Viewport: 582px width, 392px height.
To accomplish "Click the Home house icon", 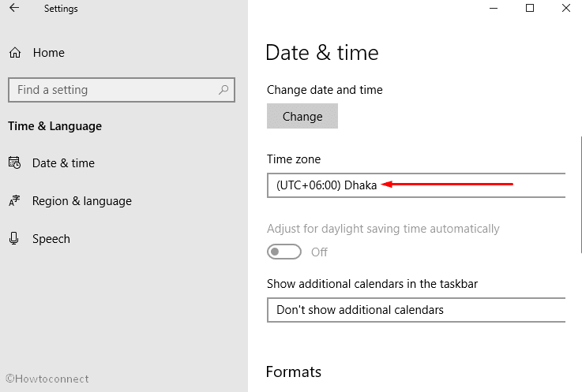I will tap(15, 53).
